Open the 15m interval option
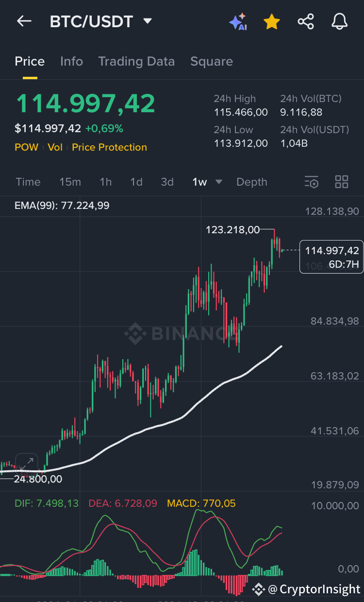The height and width of the screenshot is (602, 364). [70, 182]
